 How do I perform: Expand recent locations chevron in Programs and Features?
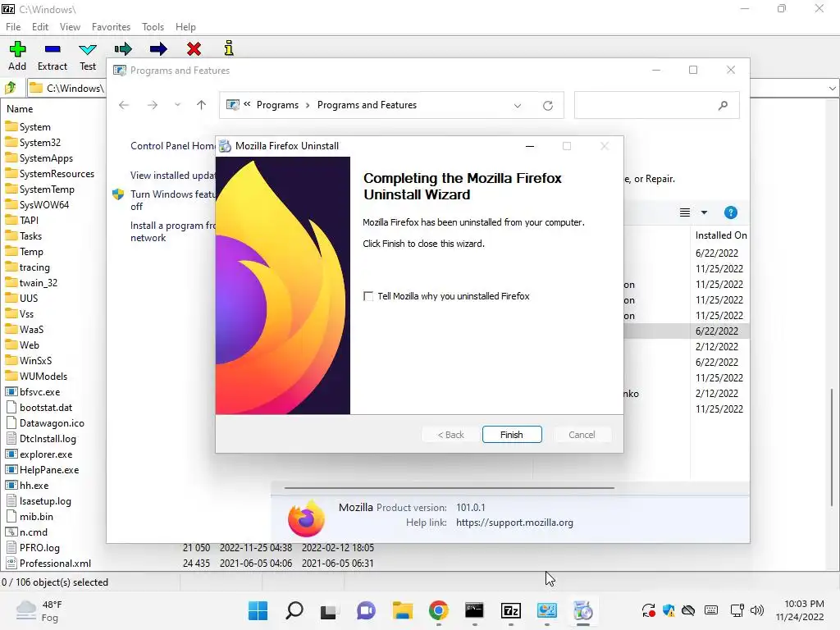[177, 105]
